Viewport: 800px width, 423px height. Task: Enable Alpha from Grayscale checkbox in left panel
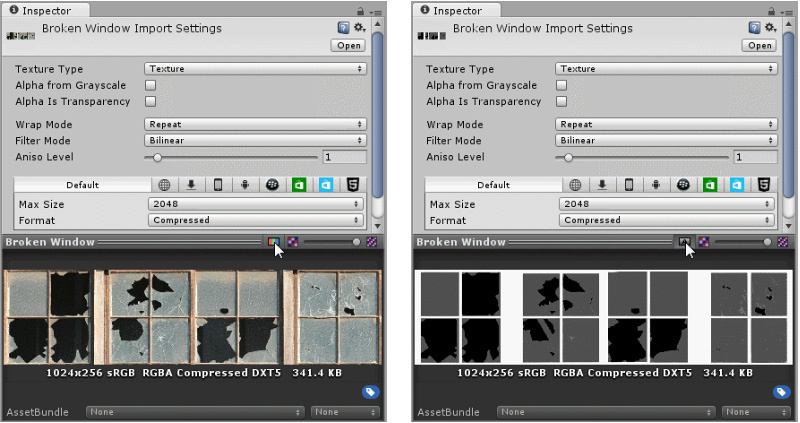click(151, 86)
